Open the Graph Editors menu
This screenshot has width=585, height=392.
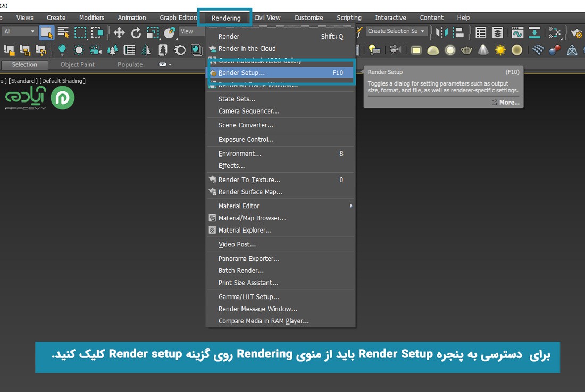pos(178,18)
